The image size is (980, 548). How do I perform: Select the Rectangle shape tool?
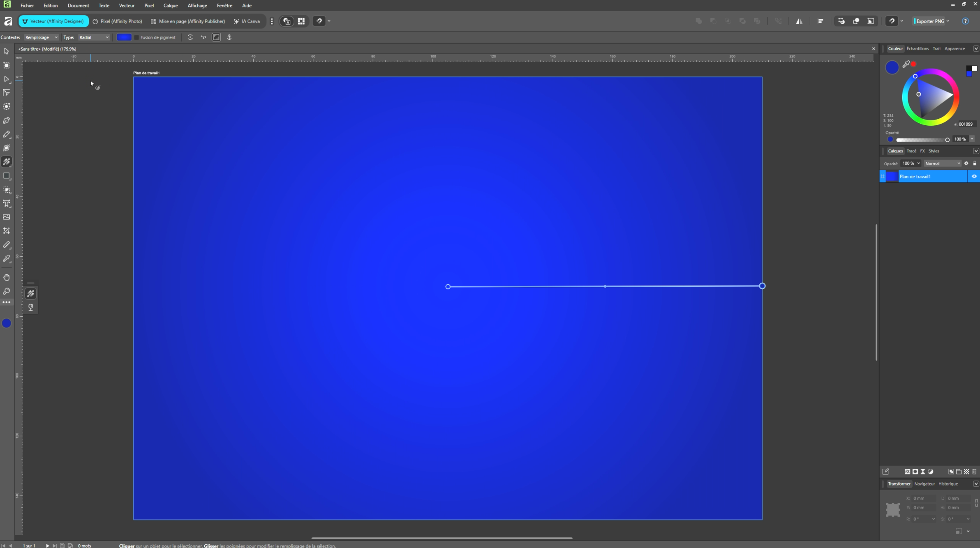(x=6, y=176)
